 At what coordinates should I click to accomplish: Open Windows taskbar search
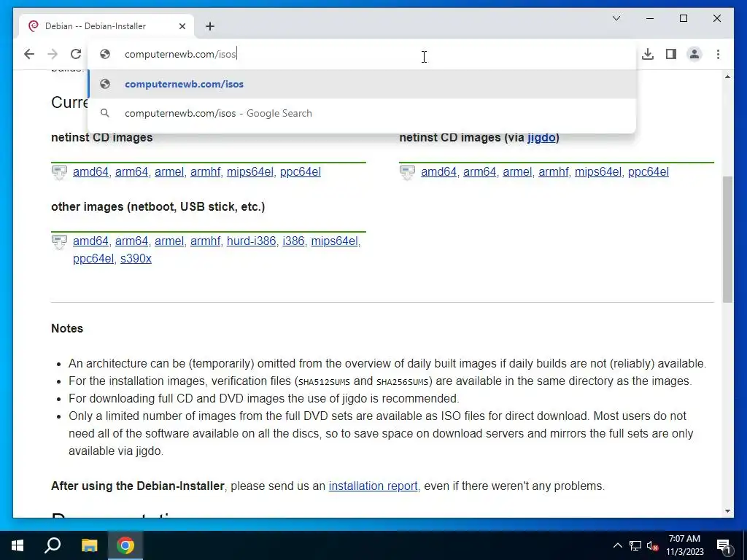[x=53, y=545]
